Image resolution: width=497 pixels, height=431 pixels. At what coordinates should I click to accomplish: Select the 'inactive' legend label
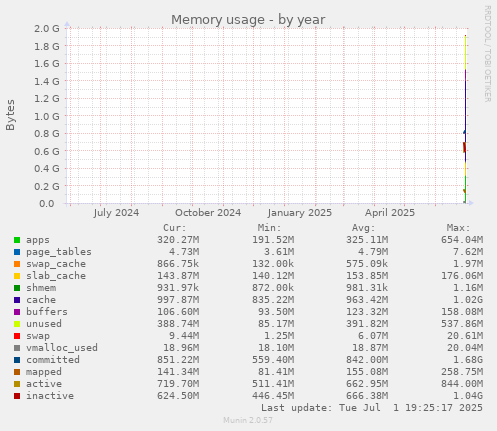(x=50, y=396)
